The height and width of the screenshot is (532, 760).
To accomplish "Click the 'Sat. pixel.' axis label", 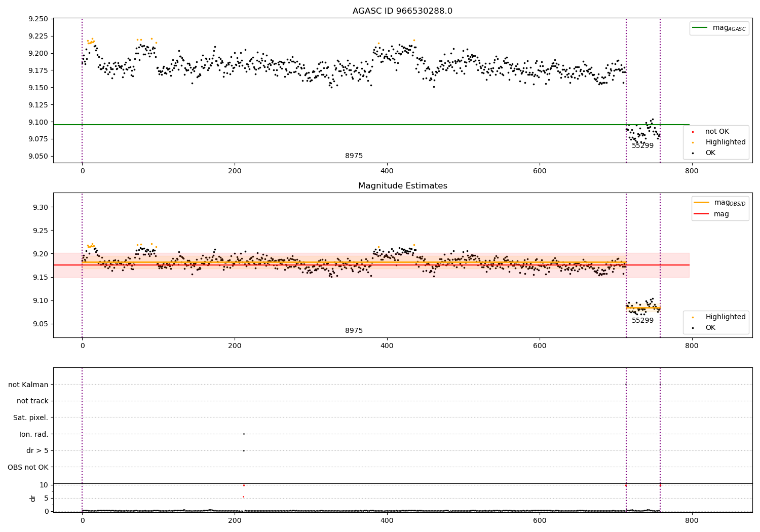I will 31,418.
